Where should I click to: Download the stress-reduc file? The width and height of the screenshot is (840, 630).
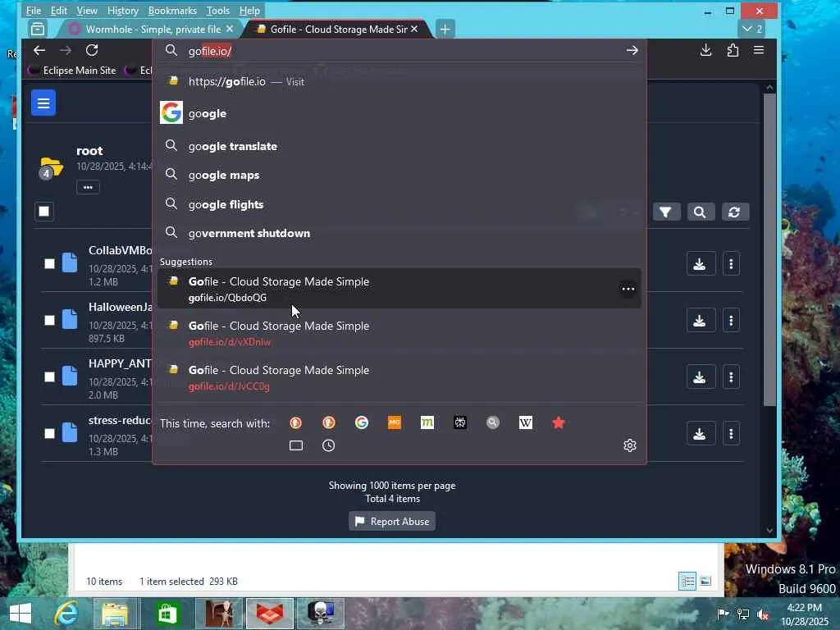click(x=701, y=433)
